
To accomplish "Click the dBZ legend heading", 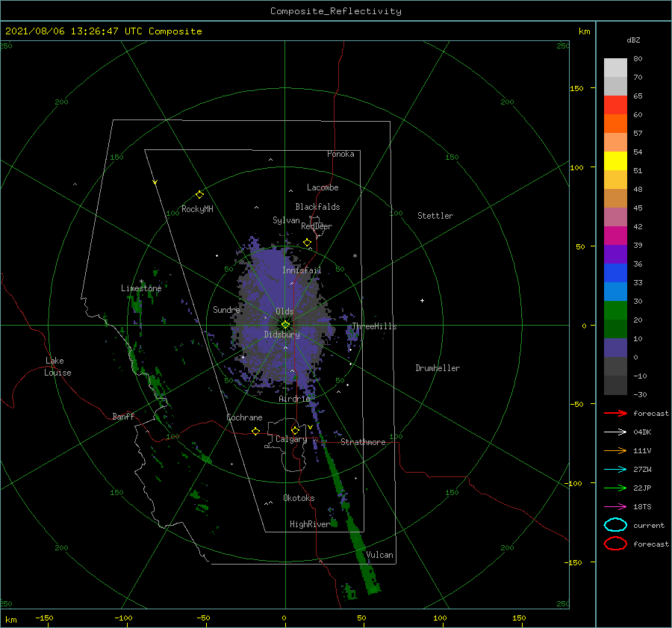I will 633,40.
